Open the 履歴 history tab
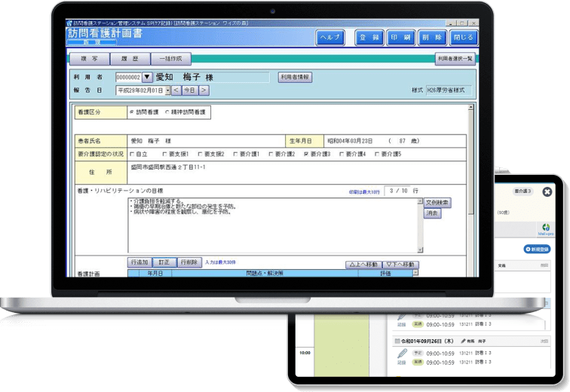 coord(130,59)
